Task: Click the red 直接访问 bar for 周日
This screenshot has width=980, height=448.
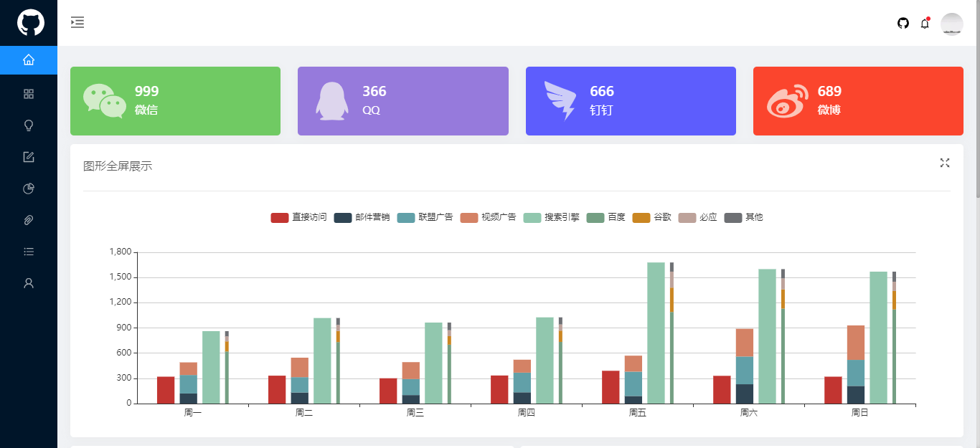Action: point(833,390)
